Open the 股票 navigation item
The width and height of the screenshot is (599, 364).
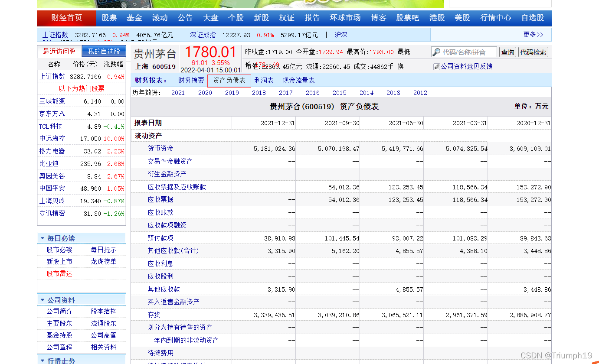click(109, 18)
